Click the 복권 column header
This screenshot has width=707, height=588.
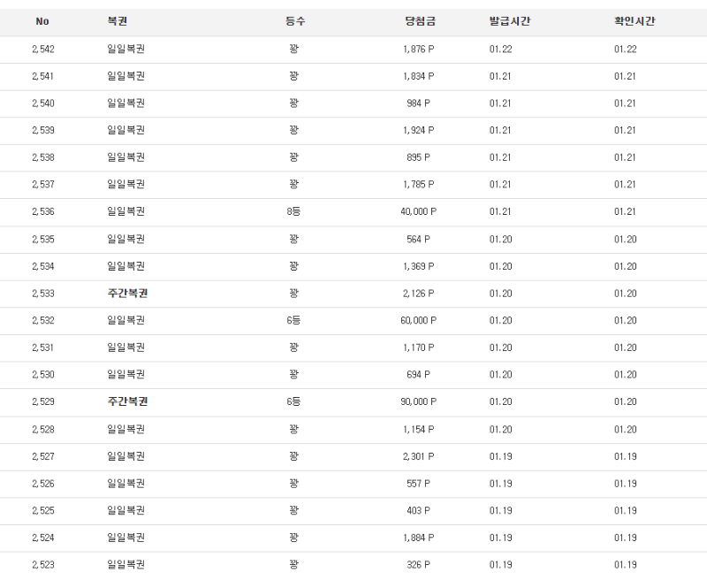pos(118,21)
